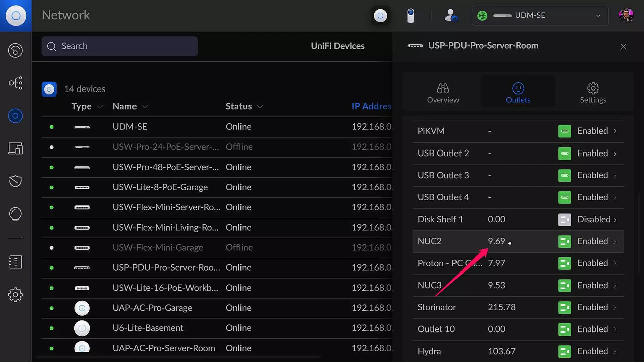Viewport: 644px width, 362px height.
Task: Open the users admin icon in header
Action: [451, 16]
